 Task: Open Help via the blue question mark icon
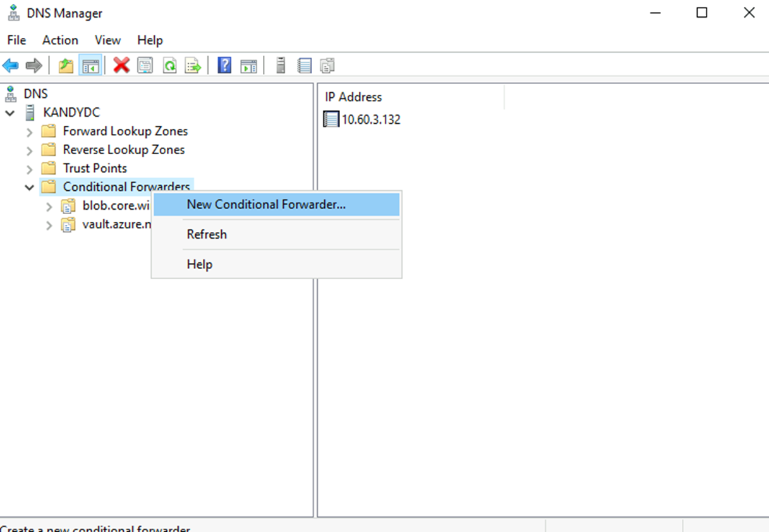coord(223,64)
